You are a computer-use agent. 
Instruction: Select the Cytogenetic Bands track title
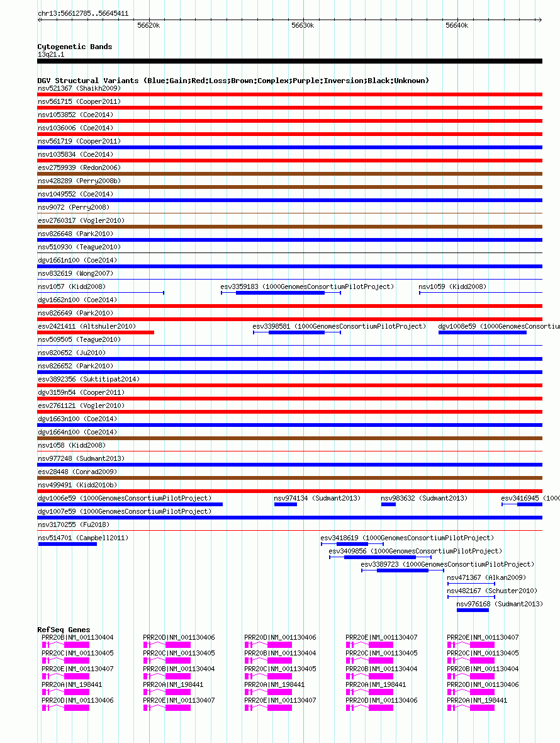tap(75, 47)
